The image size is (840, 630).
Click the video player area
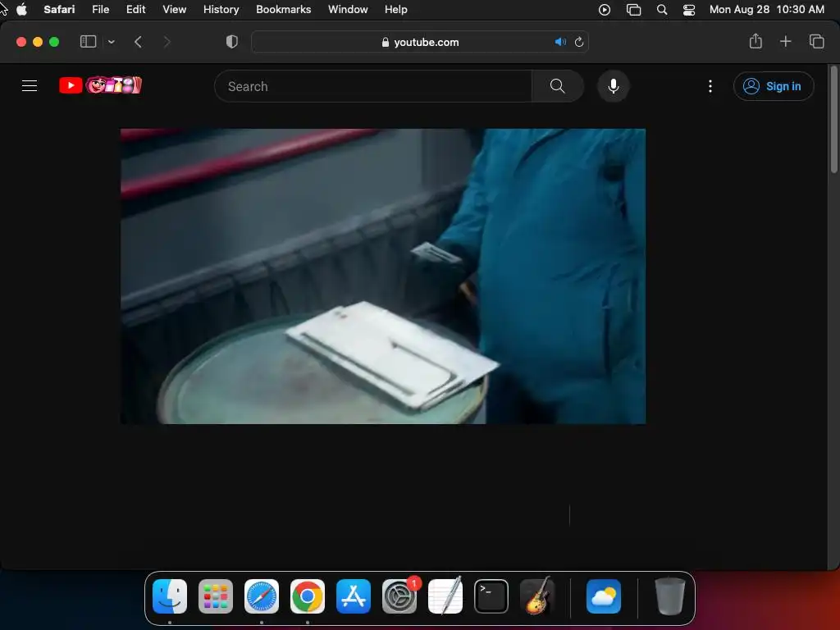tap(383, 276)
